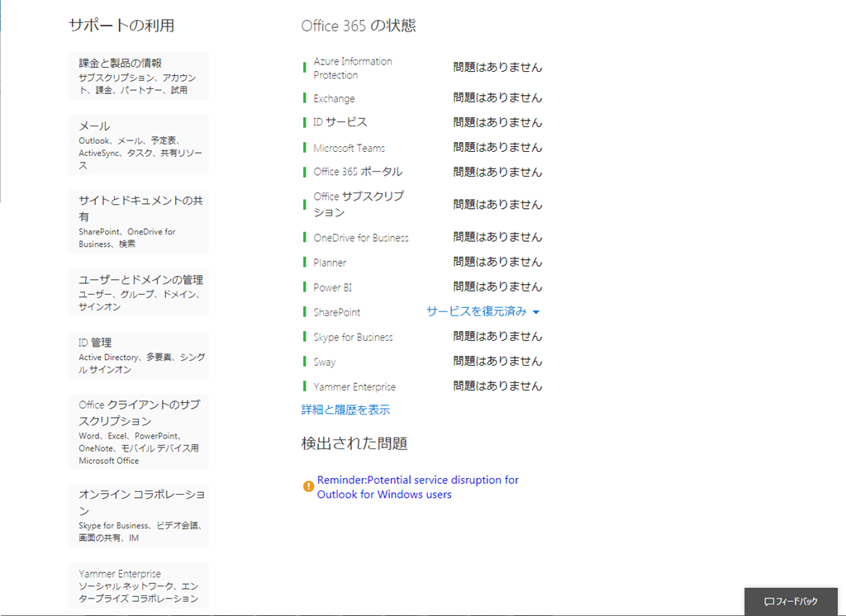Click Exchange in the service list
This screenshot has height=616, width=846.
click(x=334, y=99)
